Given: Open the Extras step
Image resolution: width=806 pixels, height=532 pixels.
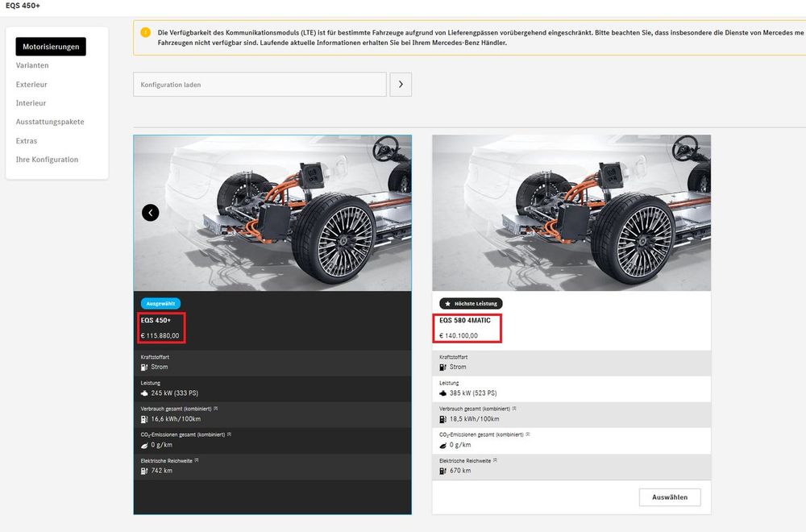Looking at the screenshot, I should (27, 141).
